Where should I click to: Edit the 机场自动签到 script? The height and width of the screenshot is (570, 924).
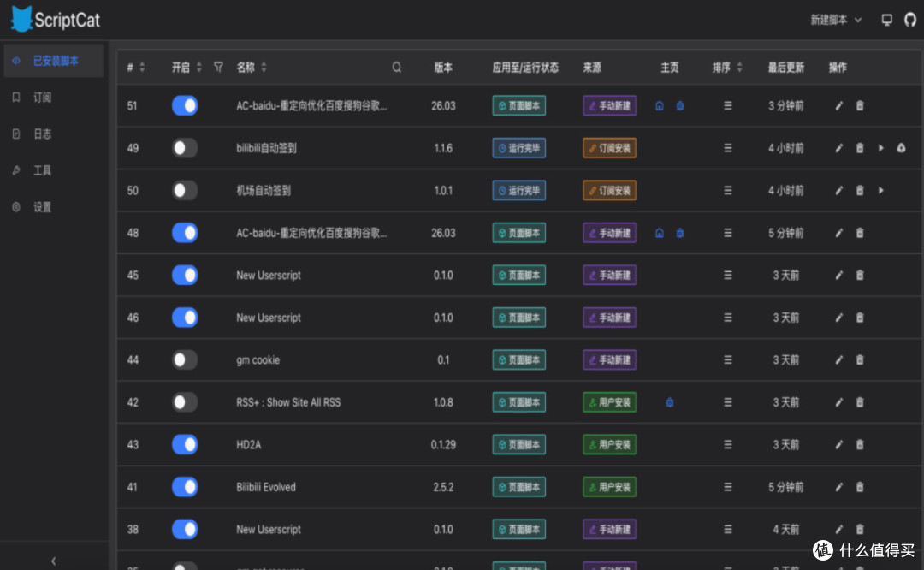[838, 190]
